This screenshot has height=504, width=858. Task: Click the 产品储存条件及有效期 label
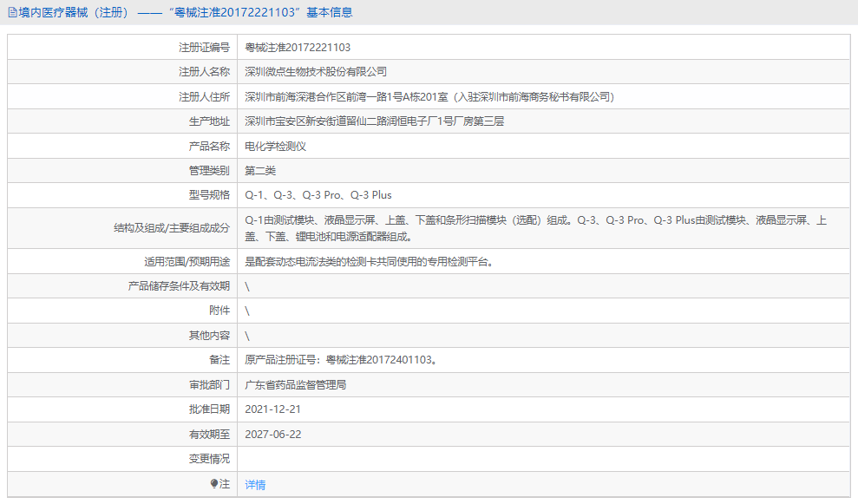click(179, 286)
